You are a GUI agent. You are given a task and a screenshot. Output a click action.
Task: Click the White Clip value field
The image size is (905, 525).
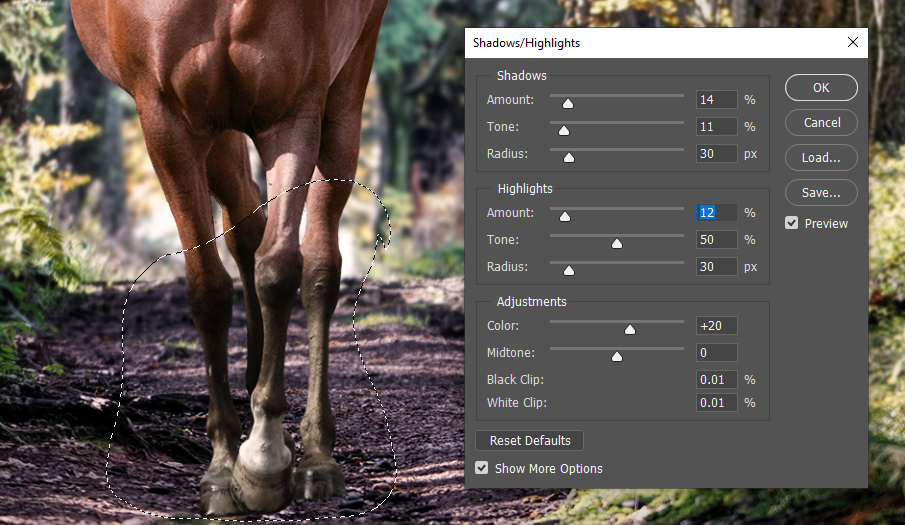[716, 403]
